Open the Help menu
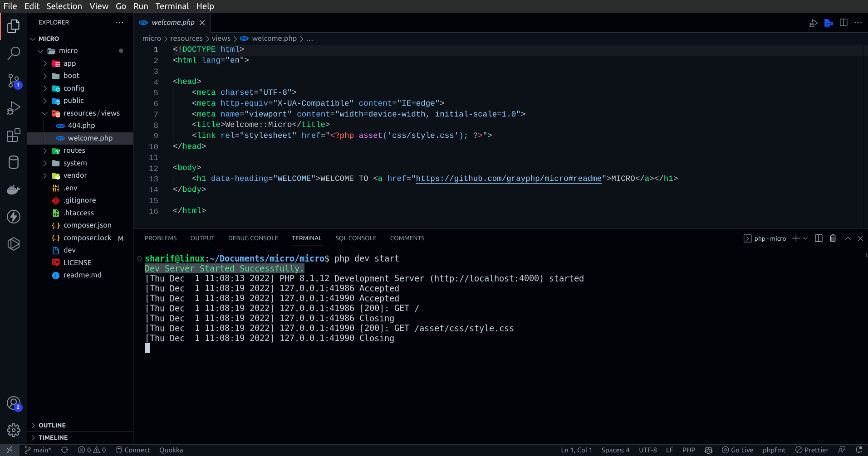The width and height of the screenshot is (868, 456). coord(205,6)
